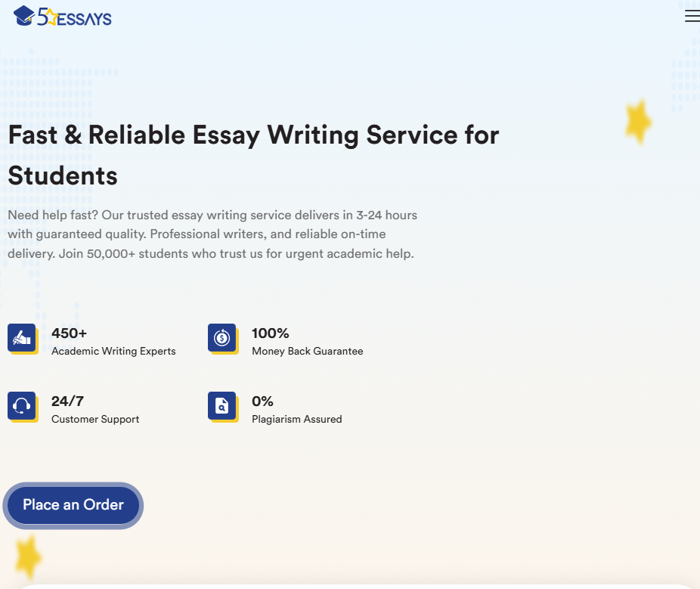Image resolution: width=700 pixels, height=589 pixels.
Task: Select the Plagiarism Assured label
Action: pos(296,419)
